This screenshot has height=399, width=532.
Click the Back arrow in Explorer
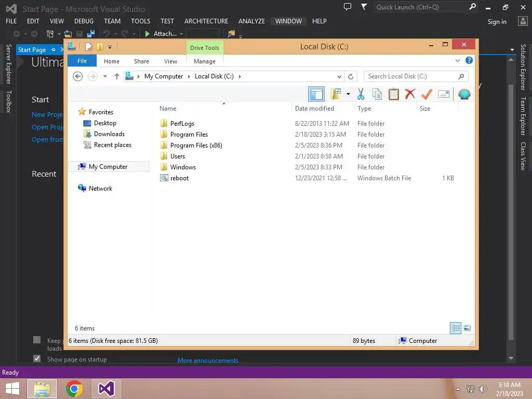click(78, 77)
